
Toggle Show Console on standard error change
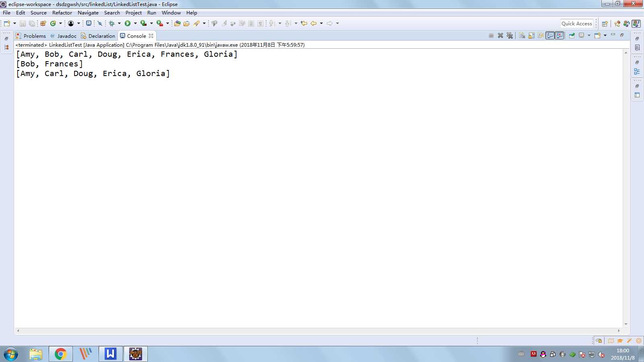click(559, 35)
